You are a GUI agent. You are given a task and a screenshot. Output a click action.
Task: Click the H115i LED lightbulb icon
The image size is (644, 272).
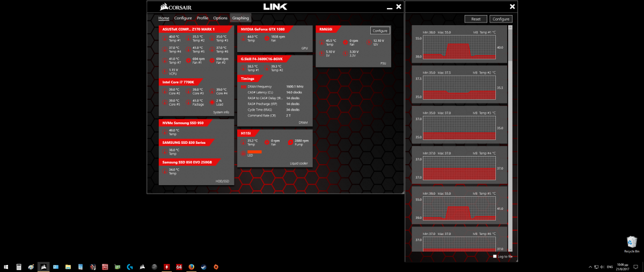243,153
